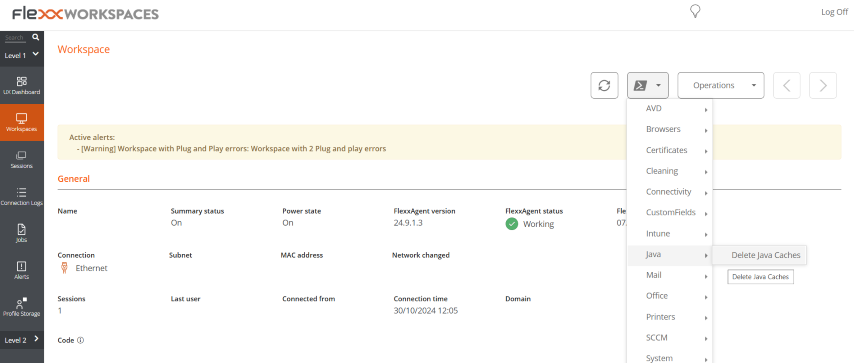Expand the Intune submenu
This screenshot has height=363, width=854.
[x=670, y=233]
